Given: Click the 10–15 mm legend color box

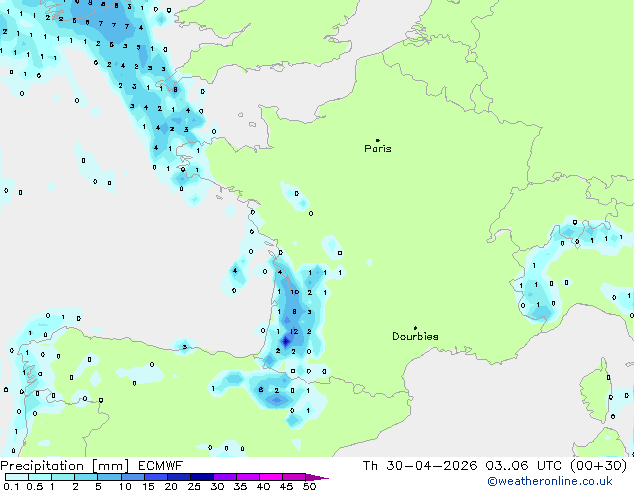Looking at the screenshot, I should click(133, 477).
